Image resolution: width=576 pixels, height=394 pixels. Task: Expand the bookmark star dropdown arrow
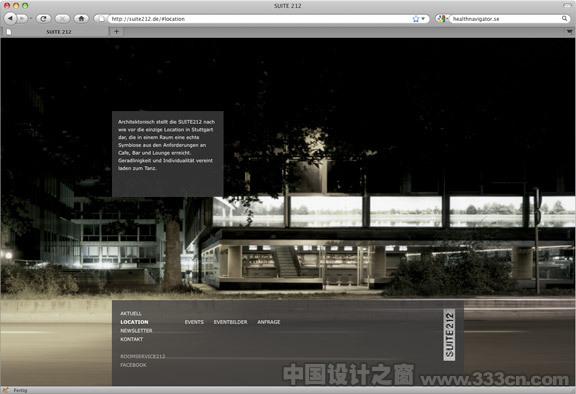pyautogui.click(x=423, y=18)
